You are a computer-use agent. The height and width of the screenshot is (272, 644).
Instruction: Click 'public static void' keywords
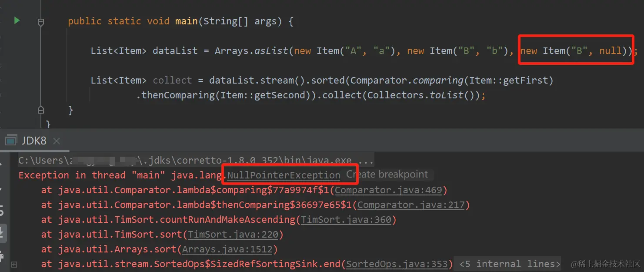tap(119, 21)
